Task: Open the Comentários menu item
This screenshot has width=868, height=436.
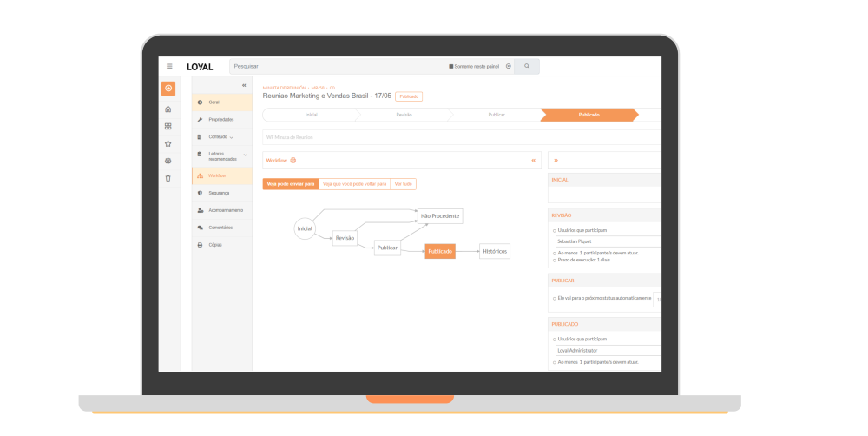Action: (220, 228)
